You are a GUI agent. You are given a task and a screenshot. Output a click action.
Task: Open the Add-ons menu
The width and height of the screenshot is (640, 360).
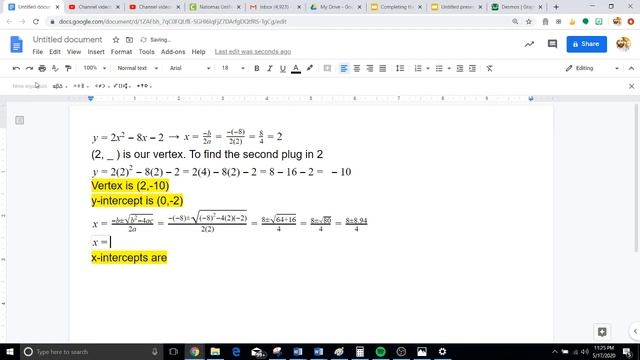(x=173, y=52)
